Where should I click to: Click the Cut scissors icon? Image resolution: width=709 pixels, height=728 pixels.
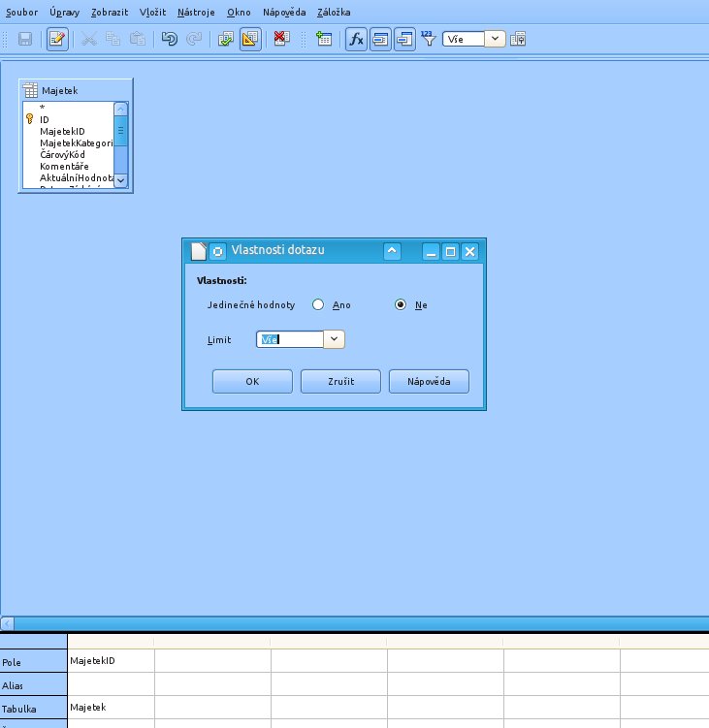(88, 39)
